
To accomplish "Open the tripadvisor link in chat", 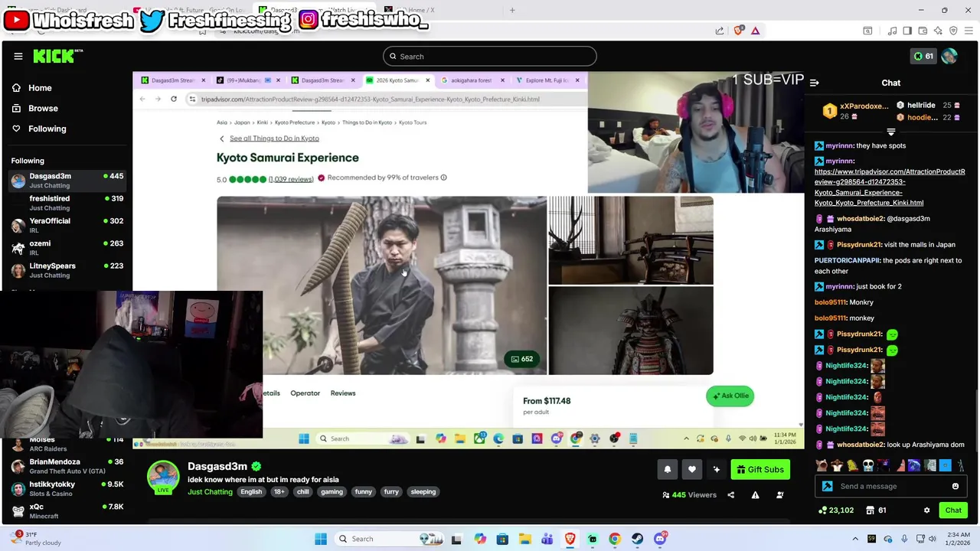I will pos(890,187).
